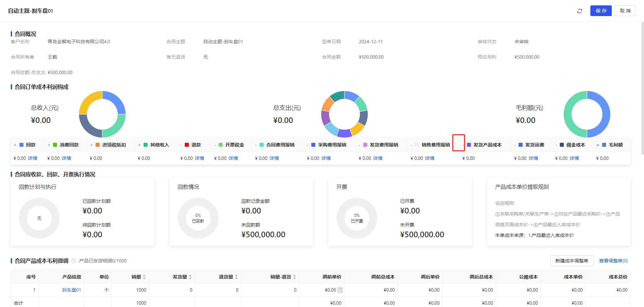Sort table by 退货量 column
Screen dimensions: 644x307
pyautogui.click(x=236, y=277)
